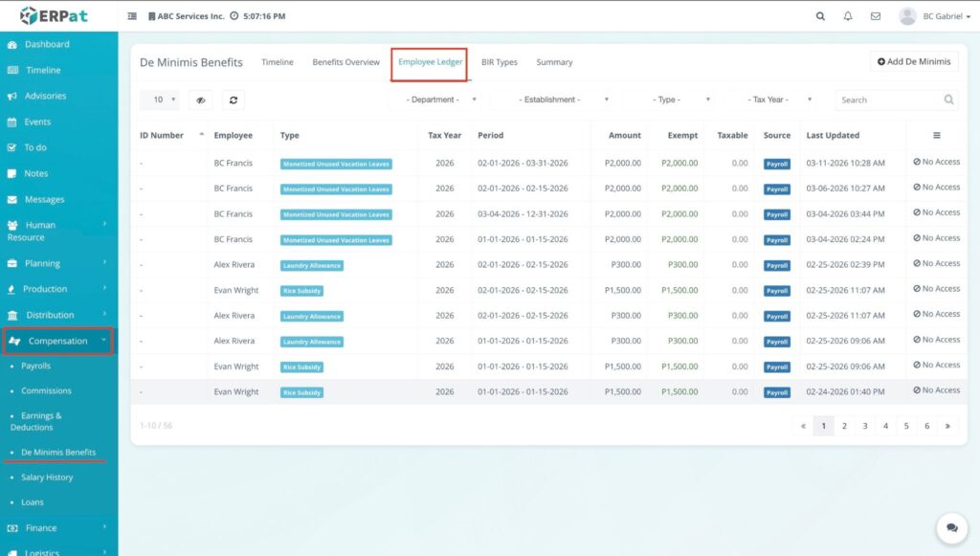This screenshot has width=980, height=556.
Task: Go to page 3 of results
Action: 864,426
